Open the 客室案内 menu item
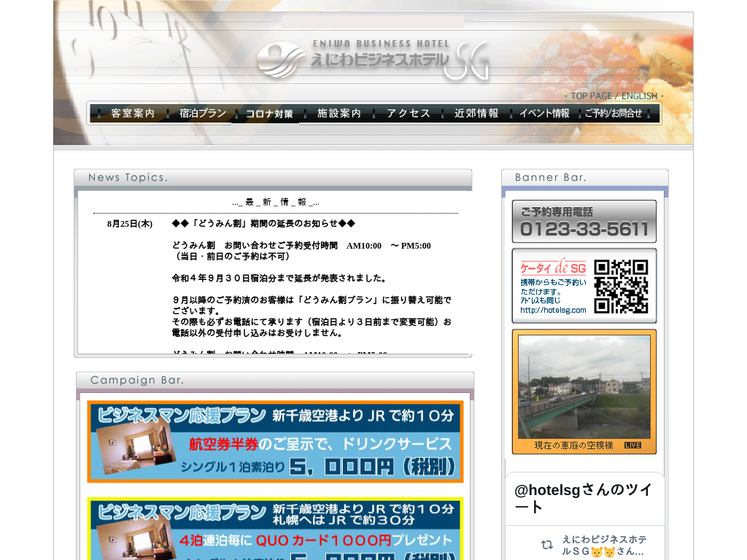The height and width of the screenshot is (560, 747). click(x=133, y=113)
